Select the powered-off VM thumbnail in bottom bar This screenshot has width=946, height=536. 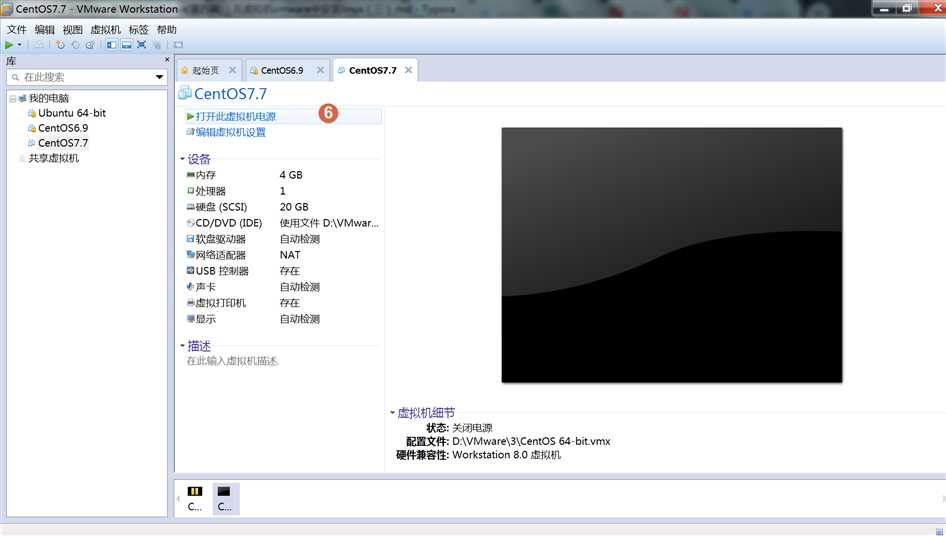tap(224, 499)
